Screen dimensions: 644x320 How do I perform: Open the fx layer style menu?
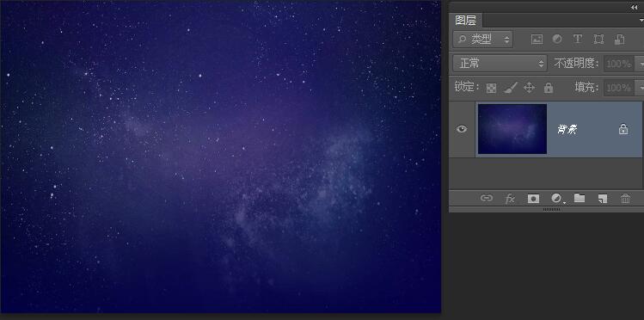510,199
